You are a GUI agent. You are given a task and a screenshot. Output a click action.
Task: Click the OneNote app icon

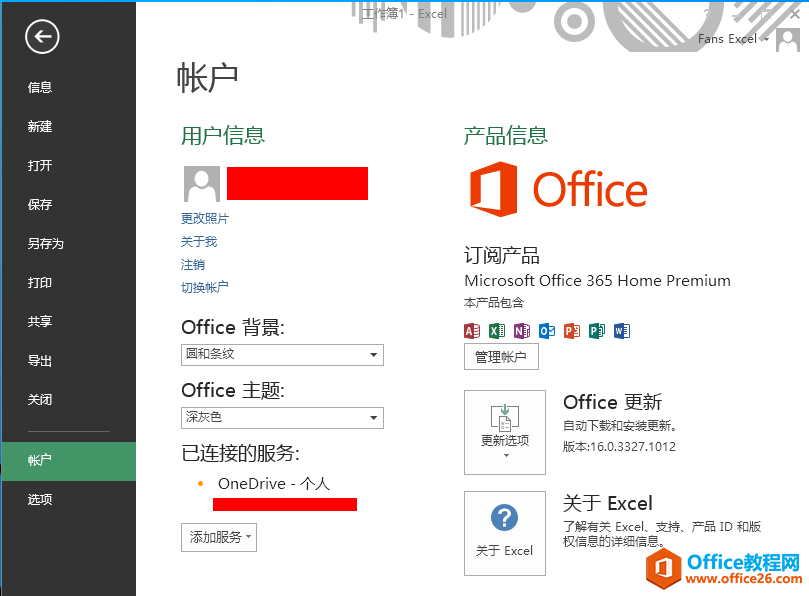coord(522,331)
